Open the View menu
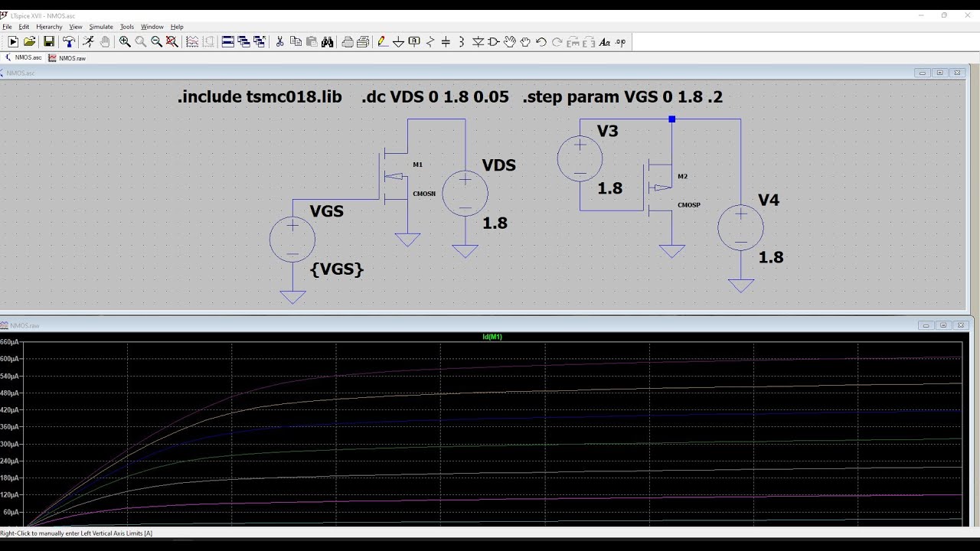Viewport: 980px width, 551px height. 76,27
